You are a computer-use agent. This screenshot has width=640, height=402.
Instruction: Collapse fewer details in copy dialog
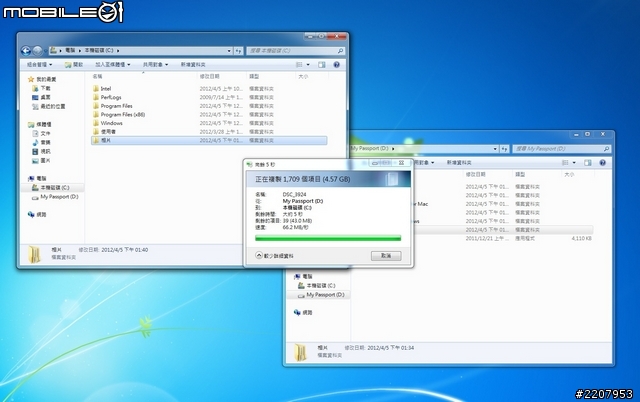click(274, 255)
